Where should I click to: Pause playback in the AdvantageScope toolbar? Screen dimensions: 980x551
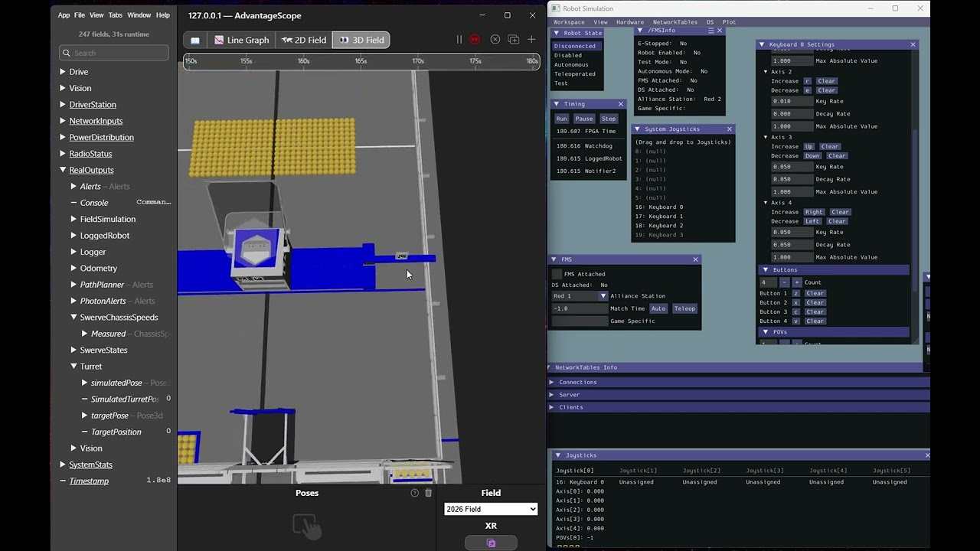459,39
